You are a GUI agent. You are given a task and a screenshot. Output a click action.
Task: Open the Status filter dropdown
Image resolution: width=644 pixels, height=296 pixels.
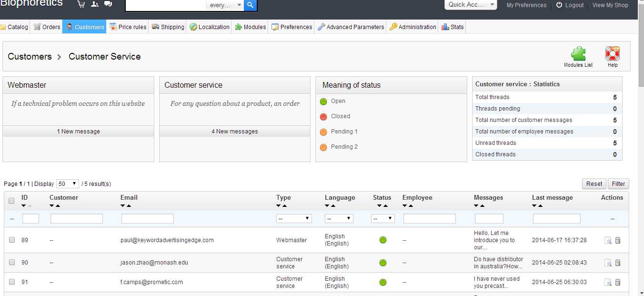coord(383,218)
